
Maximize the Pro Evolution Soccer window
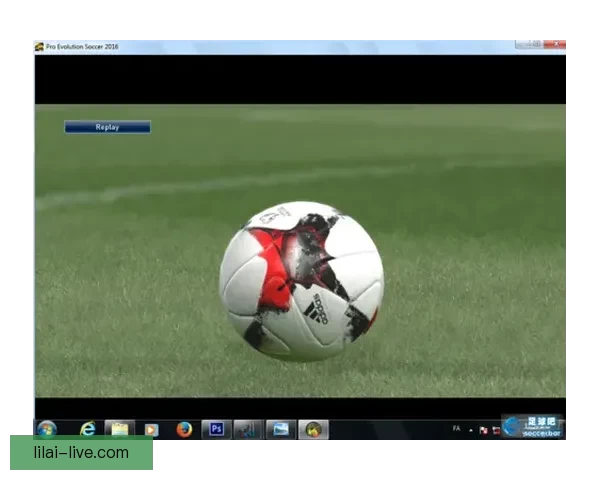coord(538,45)
